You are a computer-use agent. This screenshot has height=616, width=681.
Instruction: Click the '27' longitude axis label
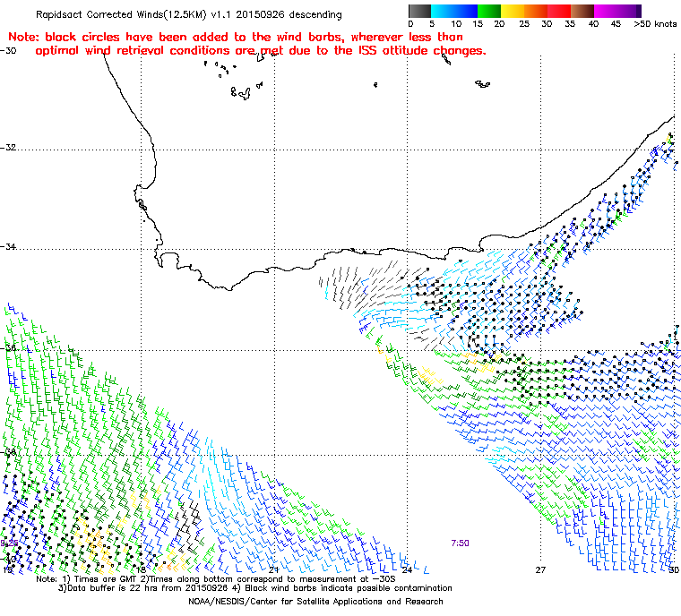540,570
